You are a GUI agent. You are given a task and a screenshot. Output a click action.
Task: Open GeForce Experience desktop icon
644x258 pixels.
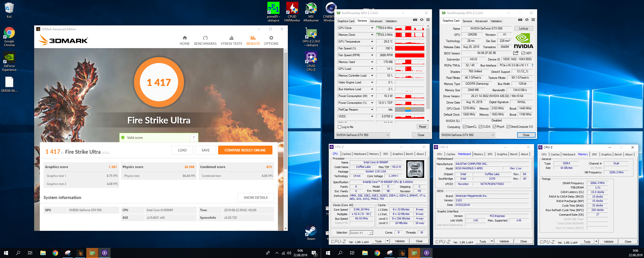pos(9,61)
